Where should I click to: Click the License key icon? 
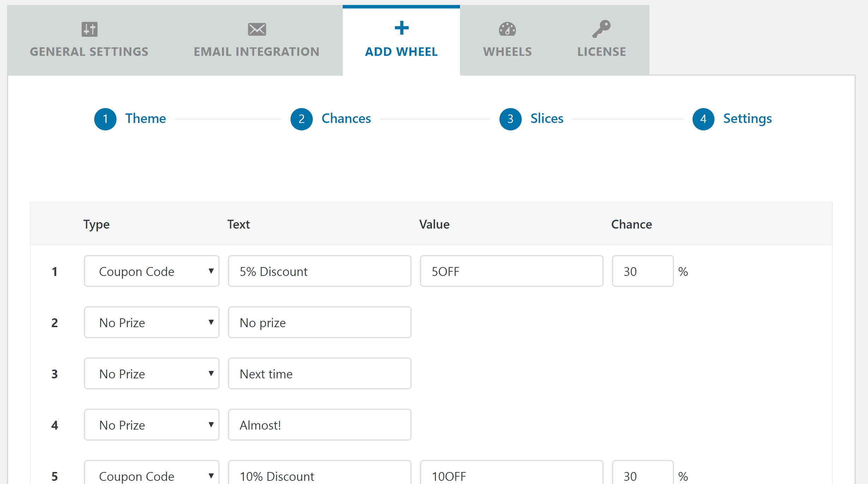[x=601, y=29]
